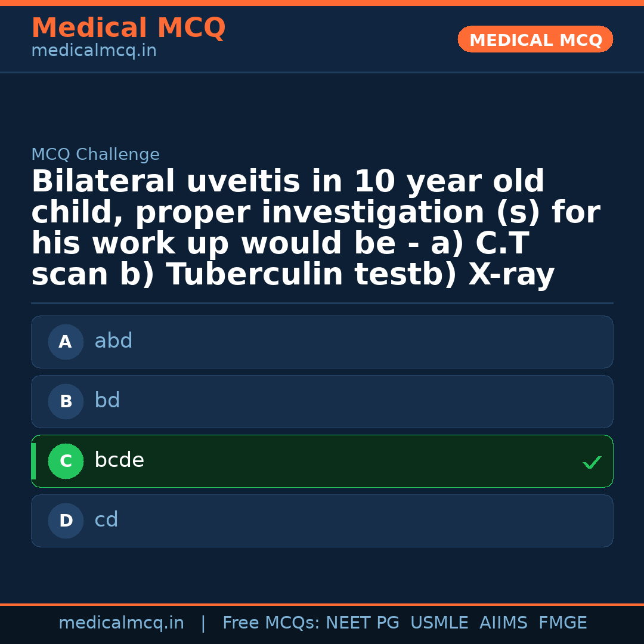Click the green letter C circle icon
The image size is (644, 644).
click(x=66, y=462)
